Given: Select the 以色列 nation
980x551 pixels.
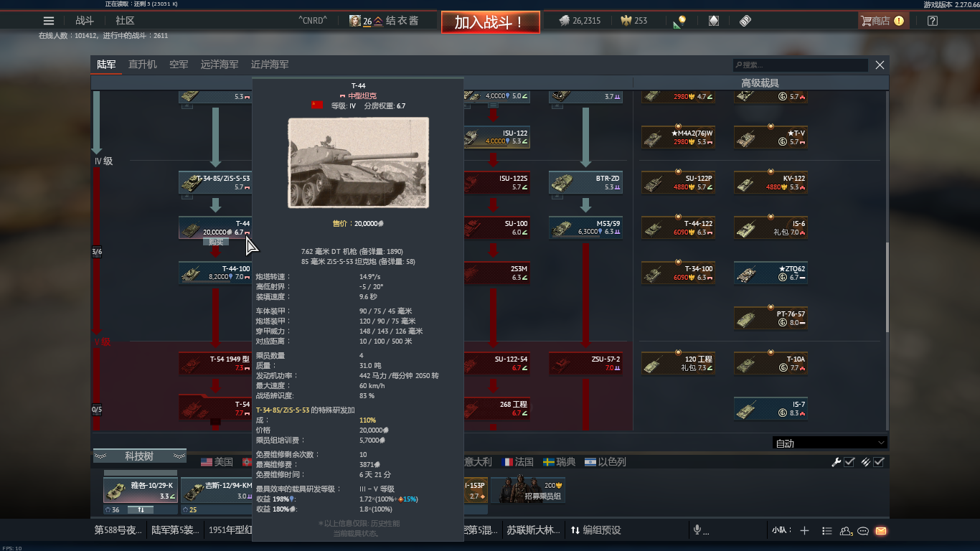Looking at the screenshot, I should coord(606,462).
